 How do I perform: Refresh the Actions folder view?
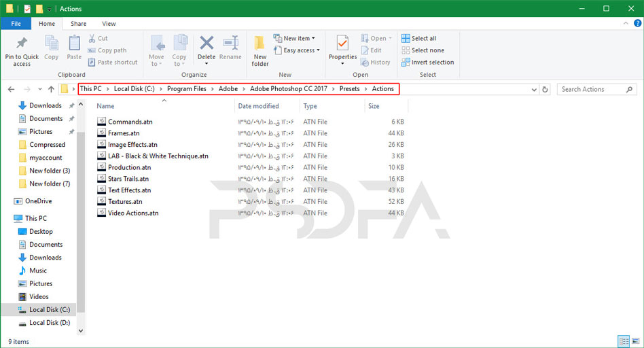pyautogui.click(x=545, y=89)
